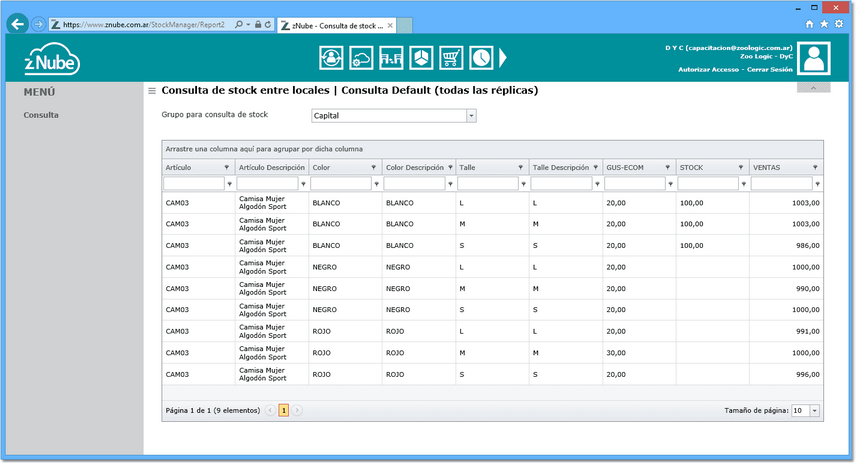Open the shopping cart module icon

[x=451, y=58]
